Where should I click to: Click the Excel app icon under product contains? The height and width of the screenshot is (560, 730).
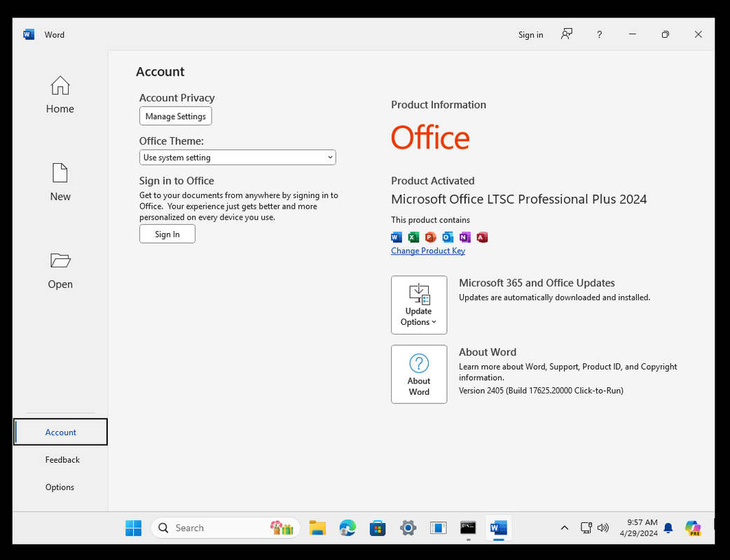413,237
